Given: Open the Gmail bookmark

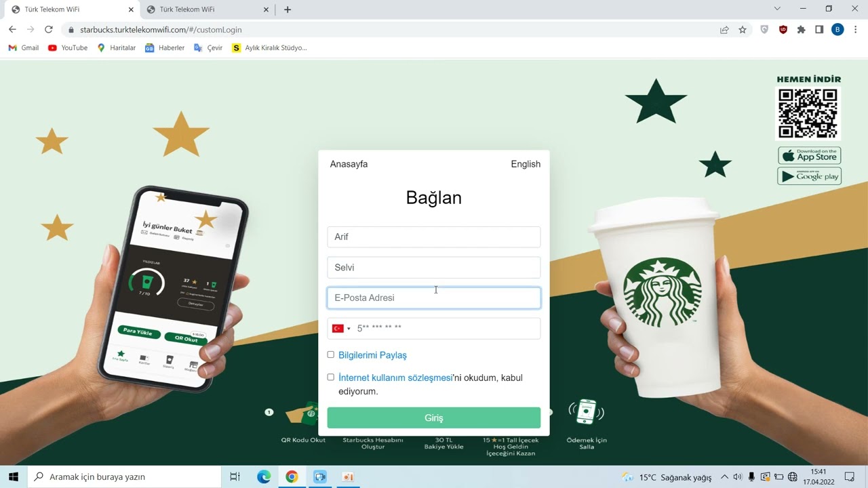Looking at the screenshot, I should point(24,48).
